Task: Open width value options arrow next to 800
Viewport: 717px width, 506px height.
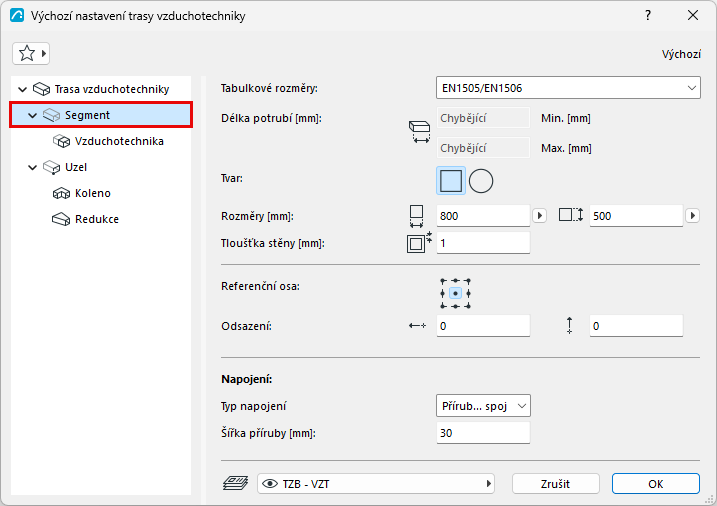Action: click(x=540, y=215)
